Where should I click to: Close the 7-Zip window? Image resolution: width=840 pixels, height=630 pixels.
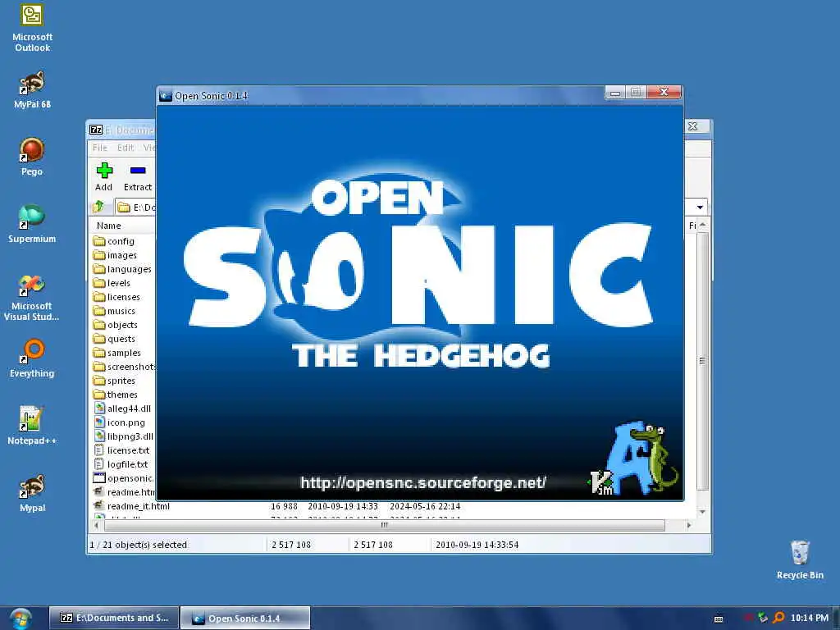692,126
